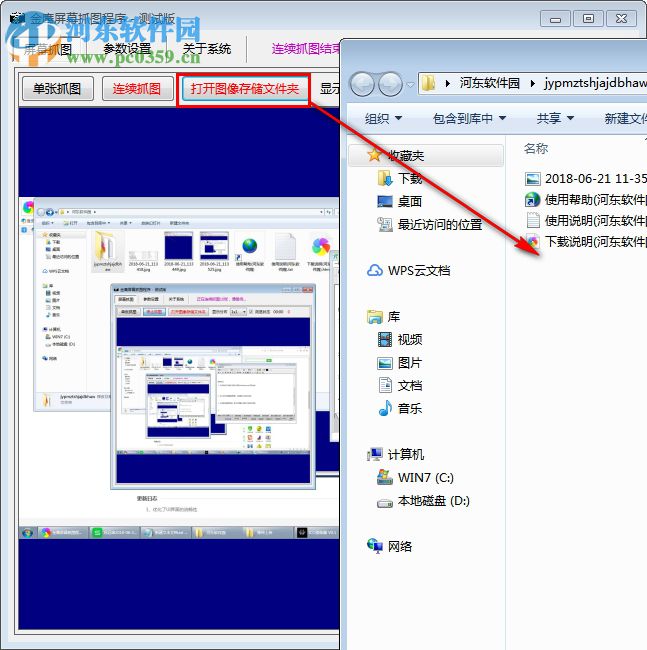Open 最近访问的位置 in favorites
Viewport: 647px width, 650px height.
(x=440, y=225)
